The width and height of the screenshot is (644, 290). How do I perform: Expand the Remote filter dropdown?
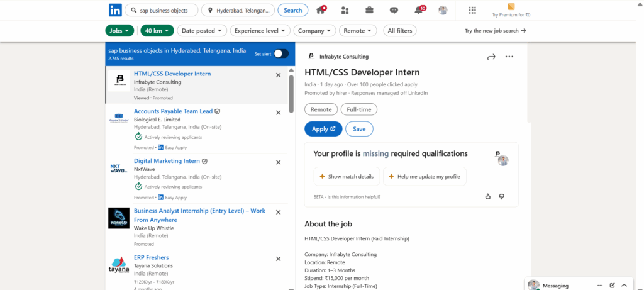pyautogui.click(x=358, y=31)
